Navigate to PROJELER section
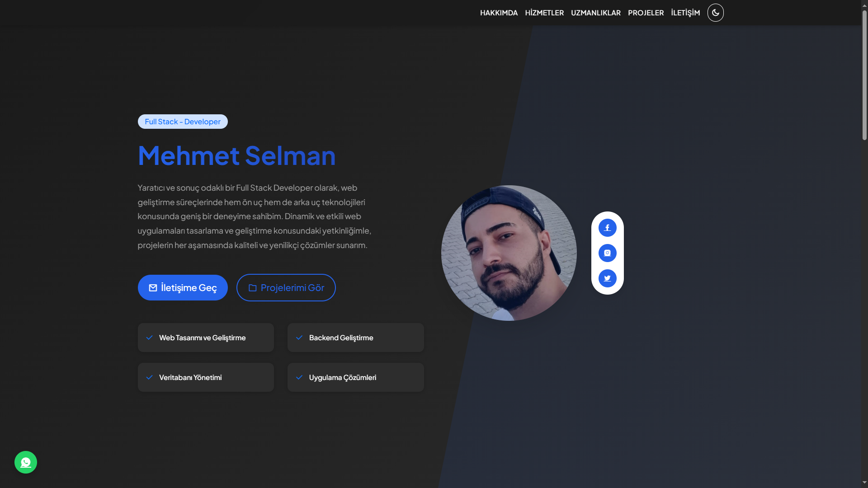Screen dimensions: 868x488 tap(646, 13)
